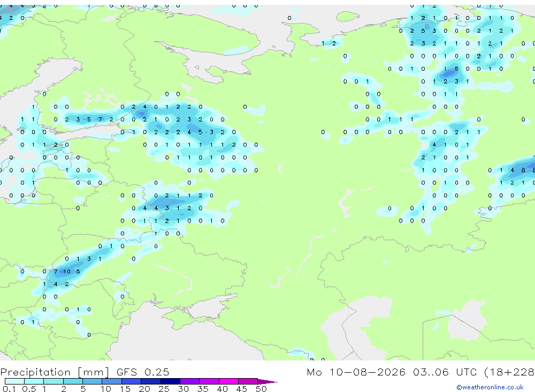This screenshot has width=535, height=392.
Task: Click the 45–50 mm legend swatch
Action: [248, 381]
